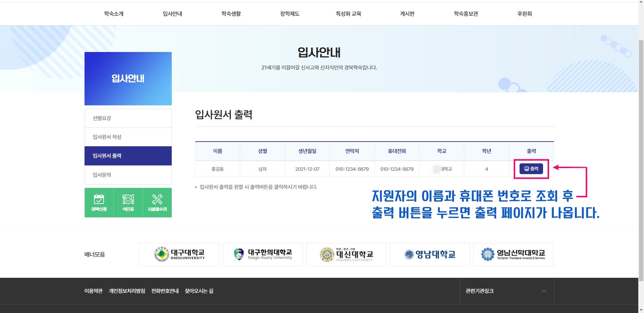The width and height of the screenshot is (644, 313).
Task: Open 입사문의 in the sidebar
Action: (x=128, y=175)
